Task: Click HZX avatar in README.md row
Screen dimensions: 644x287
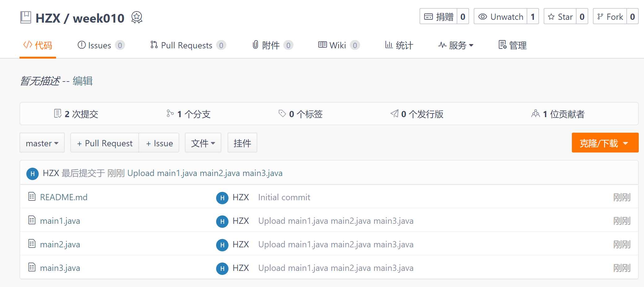Action: (222, 198)
